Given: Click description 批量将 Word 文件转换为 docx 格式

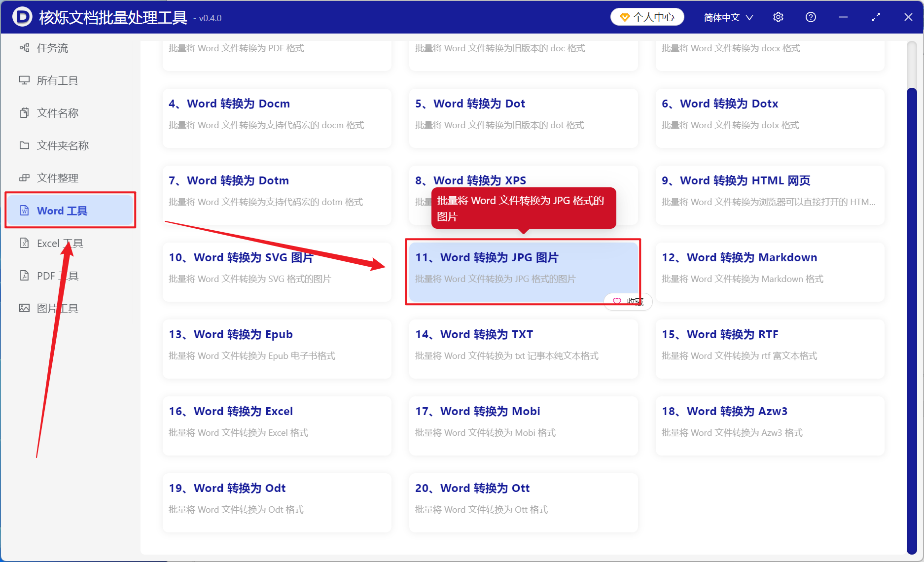Looking at the screenshot, I should click(x=731, y=48).
